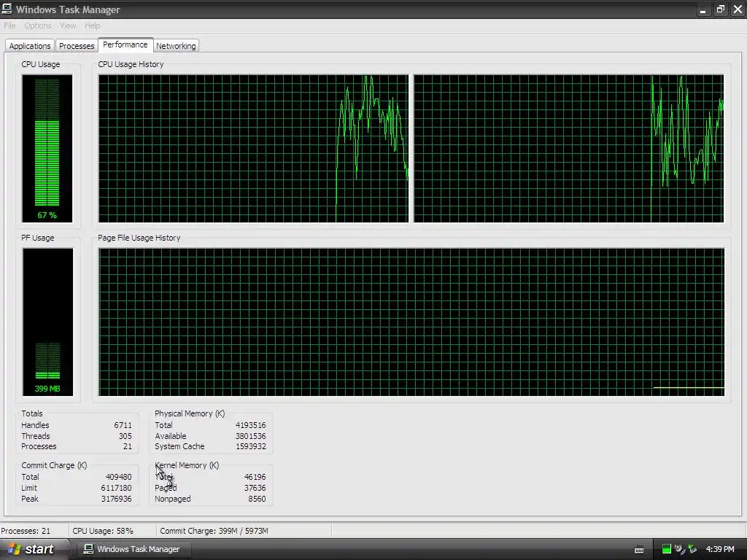The image size is (747, 560).
Task: Click the green CPU meter tray icon
Action: click(667, 549)
